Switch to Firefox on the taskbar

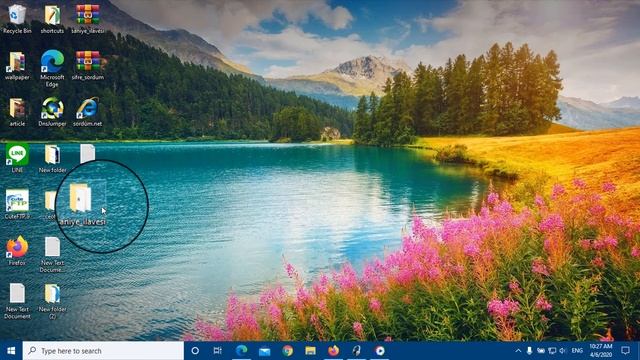333,351
